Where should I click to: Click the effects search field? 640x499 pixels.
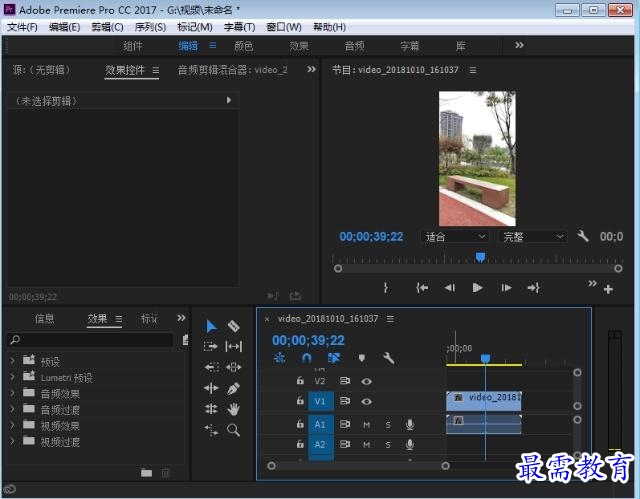tap(90, 340)
